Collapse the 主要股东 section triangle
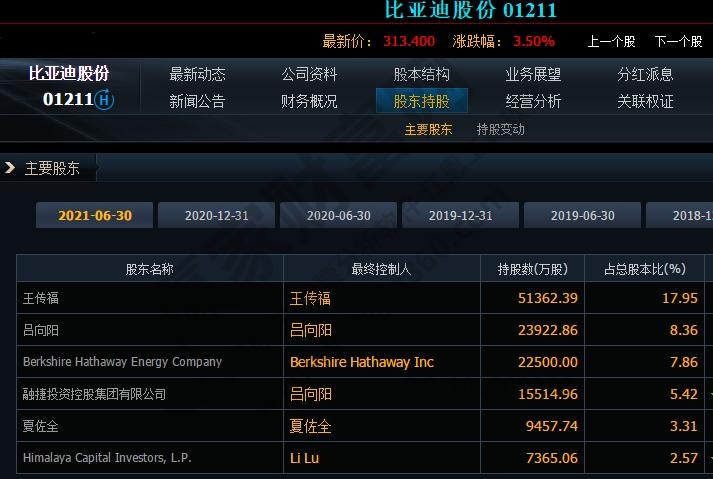Viewport: 713px width, 479px height. 10,168
